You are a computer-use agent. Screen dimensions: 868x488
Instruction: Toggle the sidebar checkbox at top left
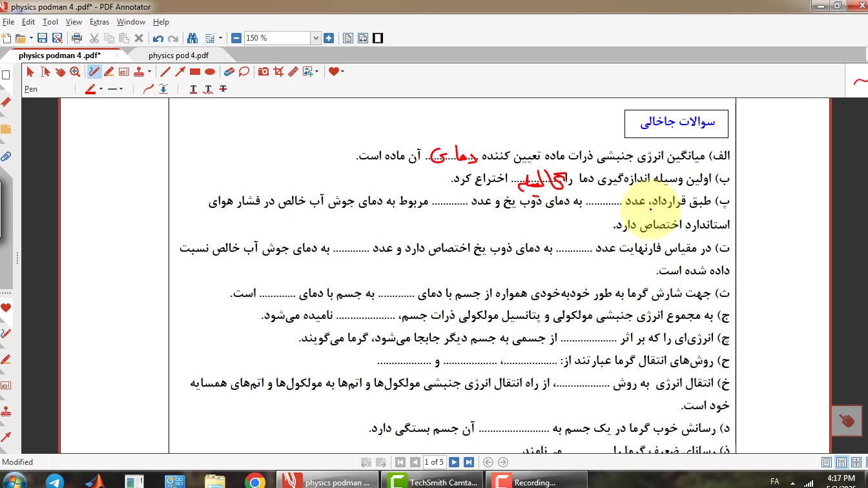tap(6, 75)
